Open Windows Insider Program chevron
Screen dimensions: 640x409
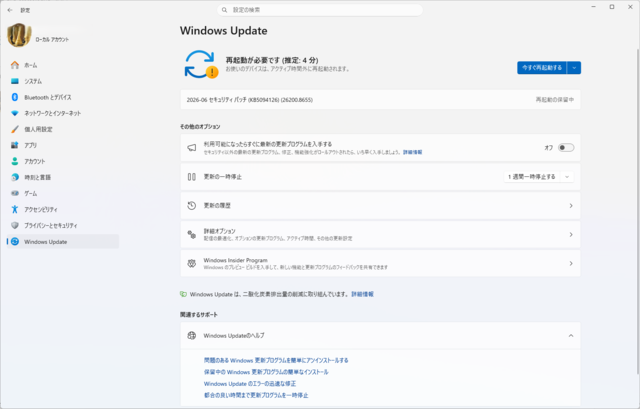click(571, 264)
